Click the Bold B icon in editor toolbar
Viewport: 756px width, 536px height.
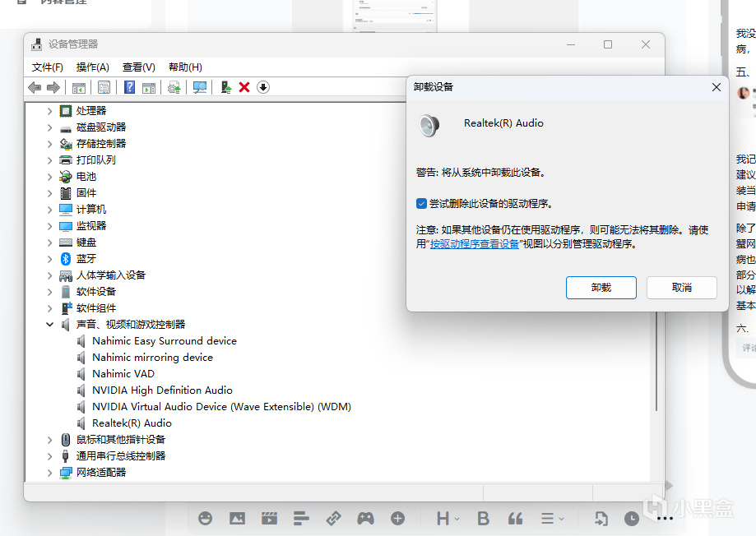483,519
